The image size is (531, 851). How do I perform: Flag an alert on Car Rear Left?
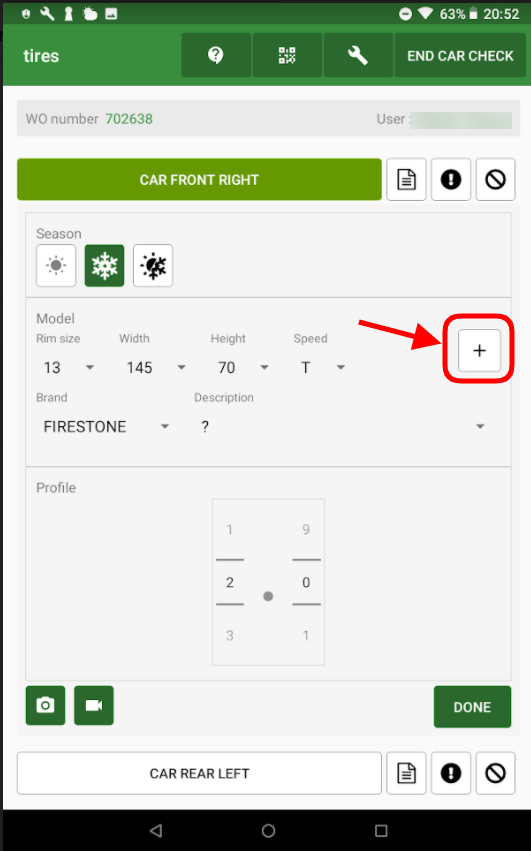coord(451,773)
